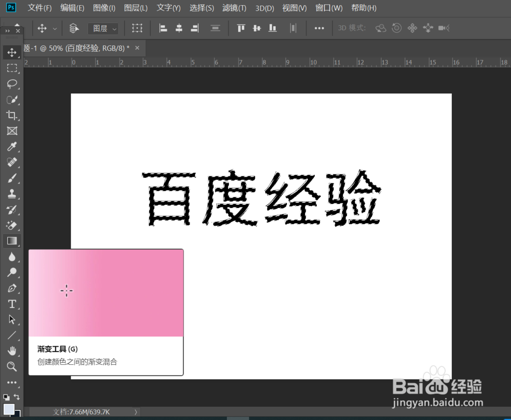Open the Move tool preset picker
The image size is (511, 420).
coord(55,29)
